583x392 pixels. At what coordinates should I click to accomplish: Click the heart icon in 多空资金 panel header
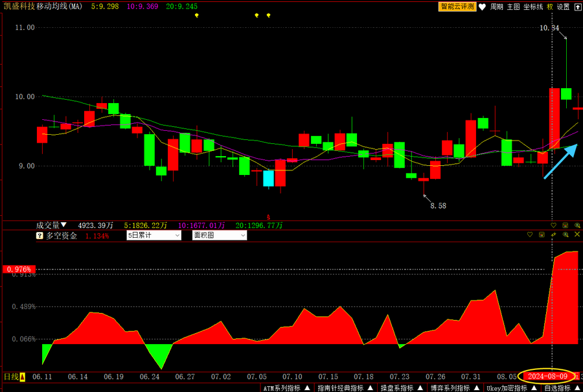click(x=530, y=235)
